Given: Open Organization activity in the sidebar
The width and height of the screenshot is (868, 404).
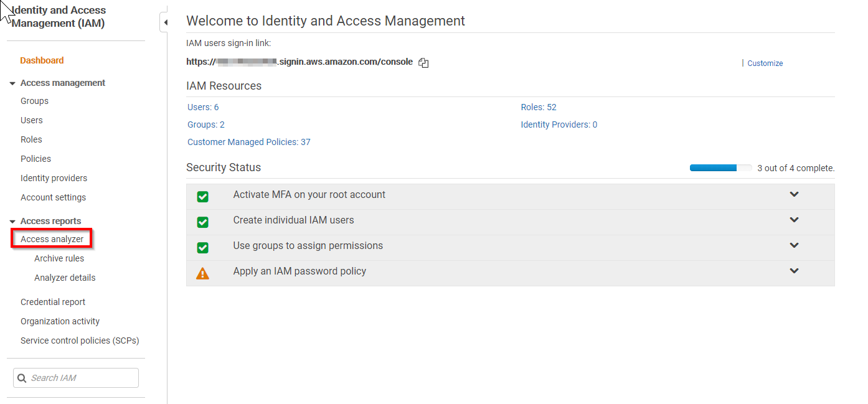Looking at the screenshot, I should pyautogui.click(x=60, y=321).
